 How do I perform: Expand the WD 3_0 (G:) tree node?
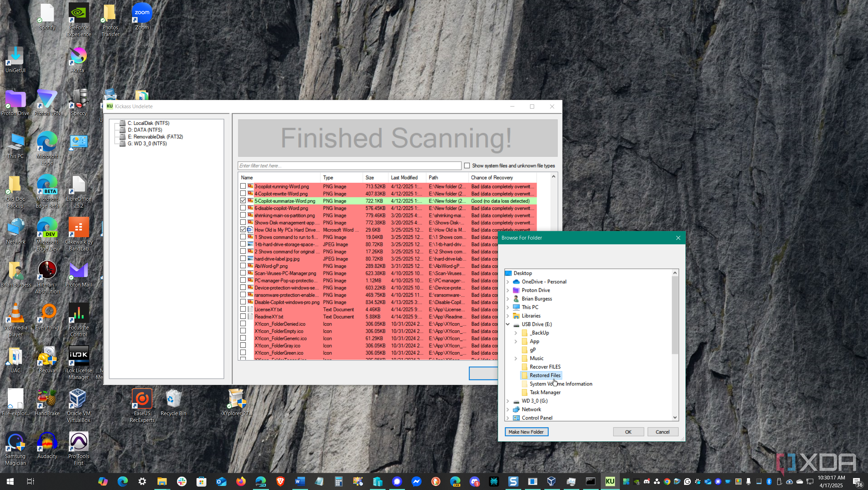pos(508,401)
